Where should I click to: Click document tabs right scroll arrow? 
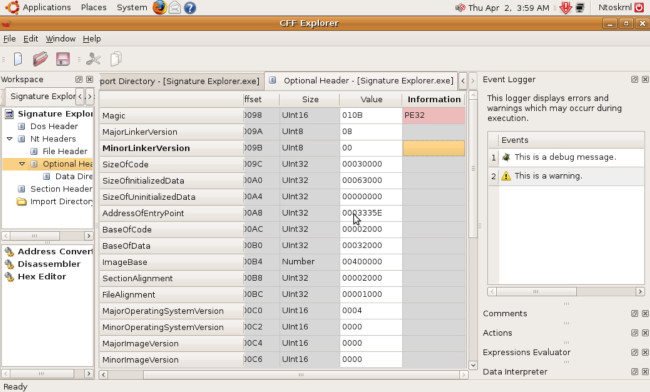[472, 81]
